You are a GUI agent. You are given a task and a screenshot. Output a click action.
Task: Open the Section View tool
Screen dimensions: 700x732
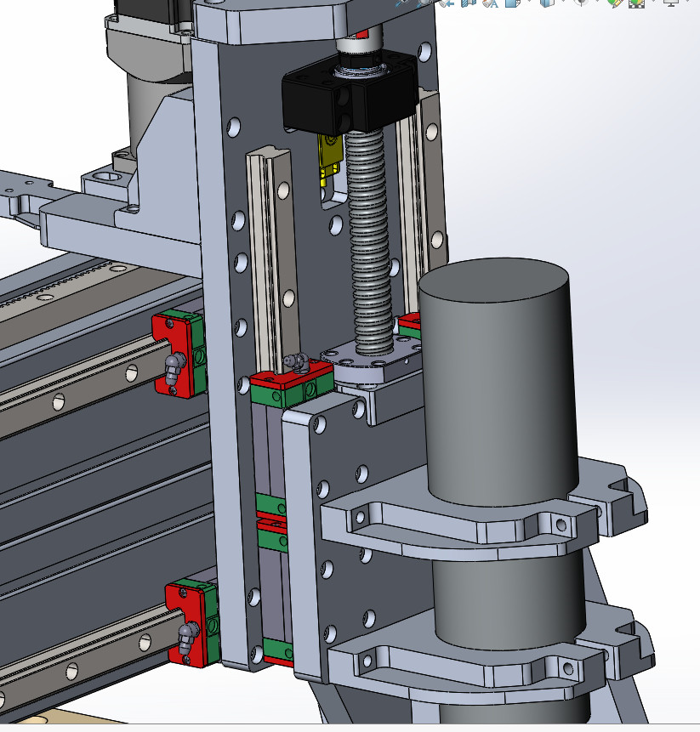469,3
